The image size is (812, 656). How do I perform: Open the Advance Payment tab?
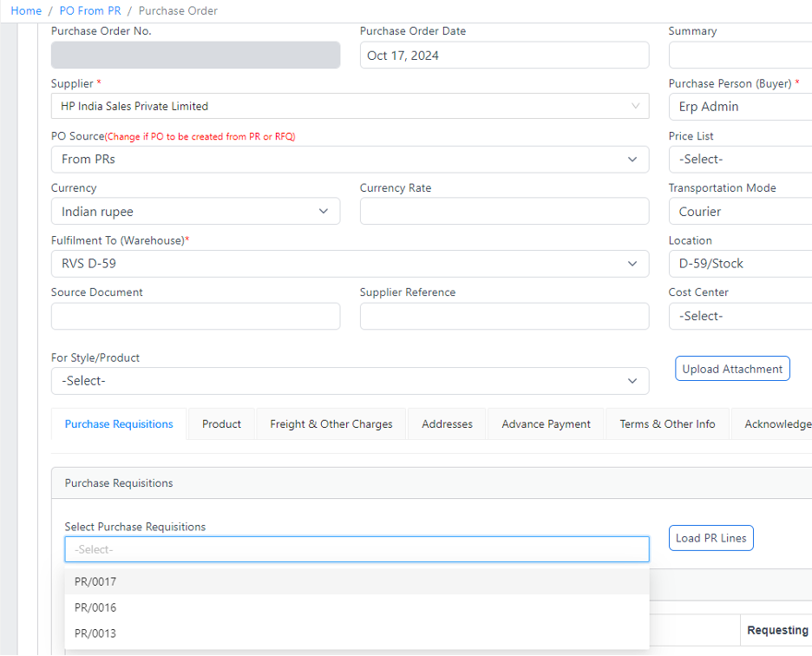pyautogui.click(x=546, y=424)
